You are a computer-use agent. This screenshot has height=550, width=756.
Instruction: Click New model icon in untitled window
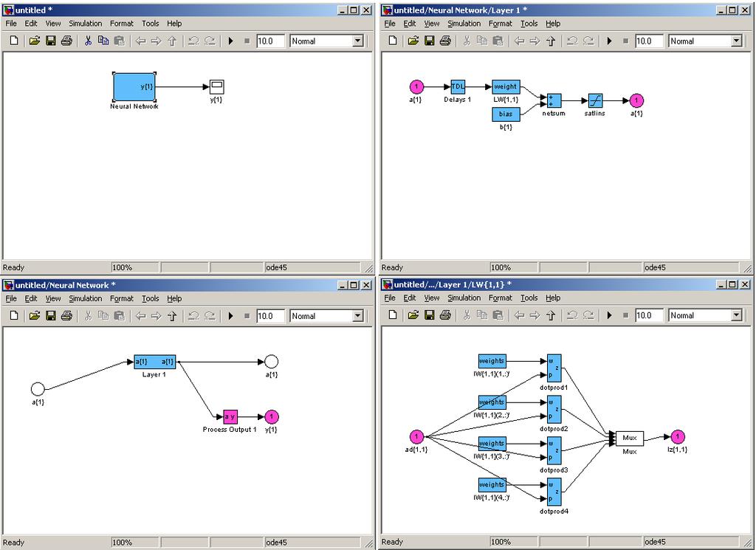tap(14, 41)
